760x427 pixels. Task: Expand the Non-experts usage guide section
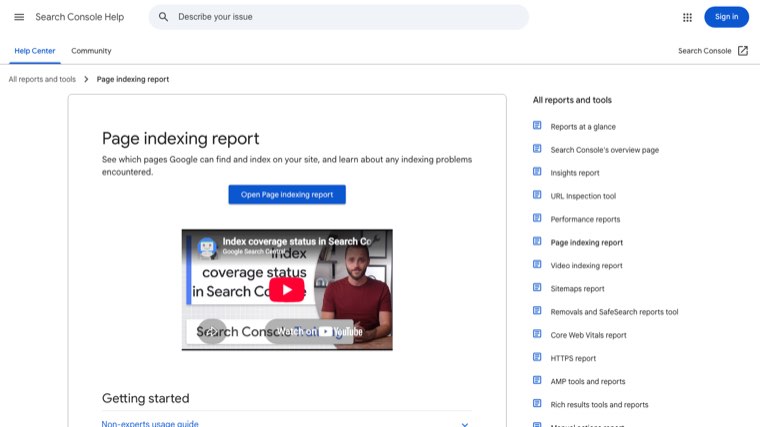pyautogui.click(x=464, y=424)
